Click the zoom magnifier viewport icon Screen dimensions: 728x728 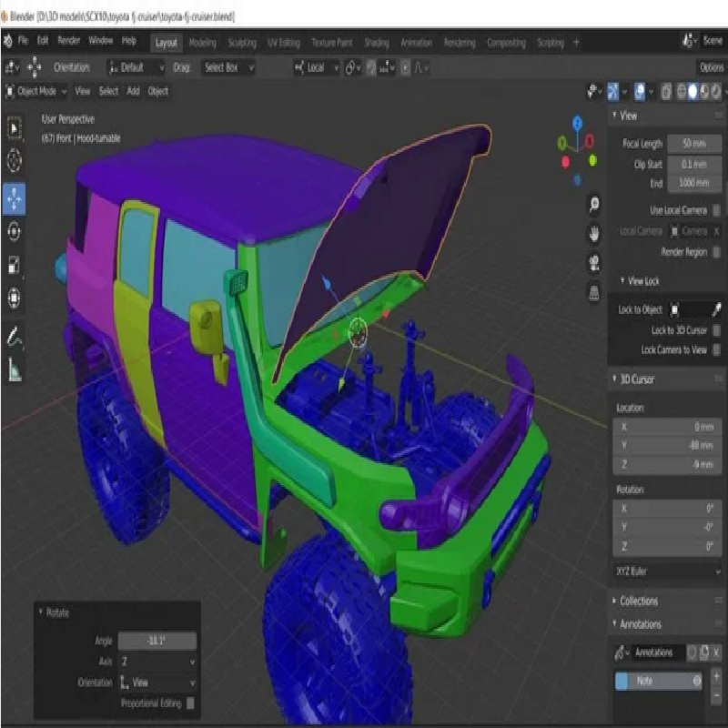tap(594, 204)
